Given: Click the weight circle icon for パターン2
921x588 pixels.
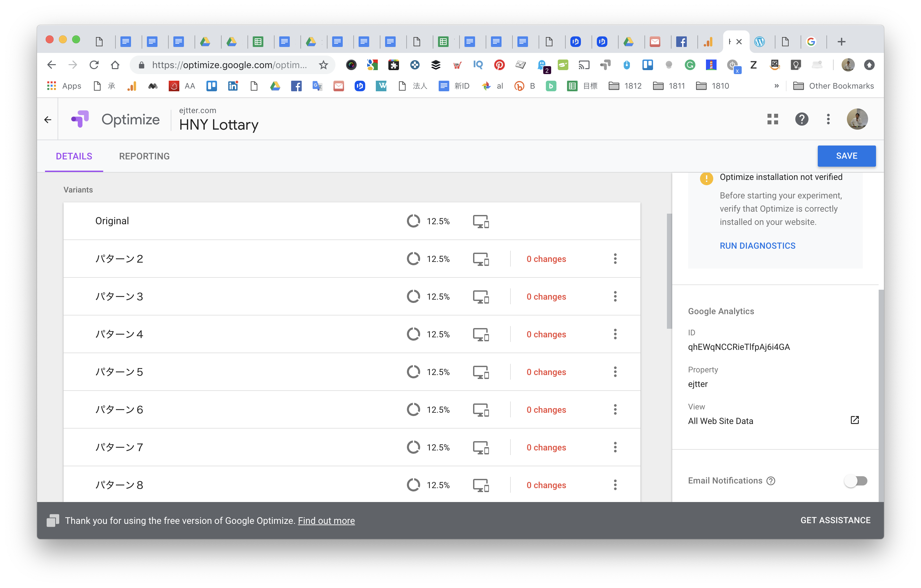Looking at the screenshot, I should [413, 259].
